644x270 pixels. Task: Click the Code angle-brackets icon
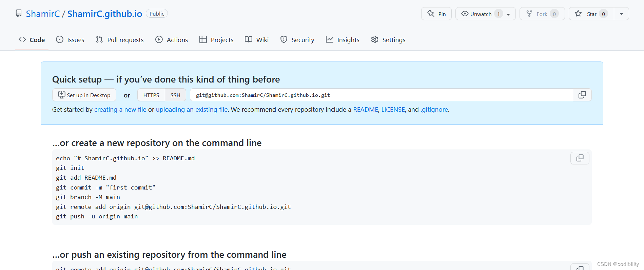point(22,39)
